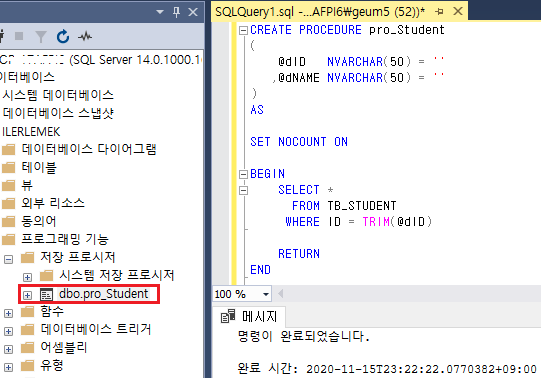The width and height of the screenshot is (541, 378).
Task: Click the dbo.pro_Student stored procedure icon
Action: (46, 294)
